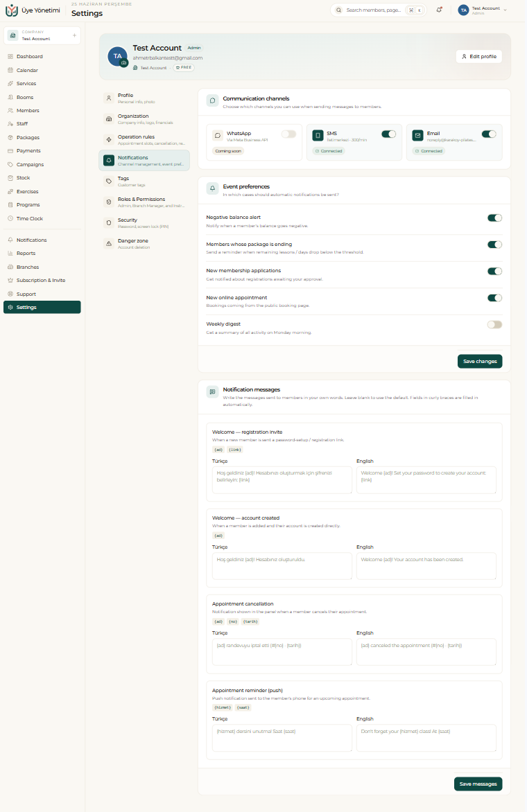Click the Stock sidebar icon
This screenshot has height=812, width=527.
pos(10,177)
